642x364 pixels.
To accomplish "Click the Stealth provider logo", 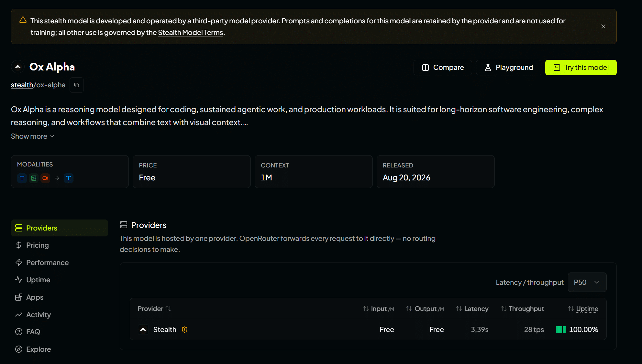I will point(143,329).
